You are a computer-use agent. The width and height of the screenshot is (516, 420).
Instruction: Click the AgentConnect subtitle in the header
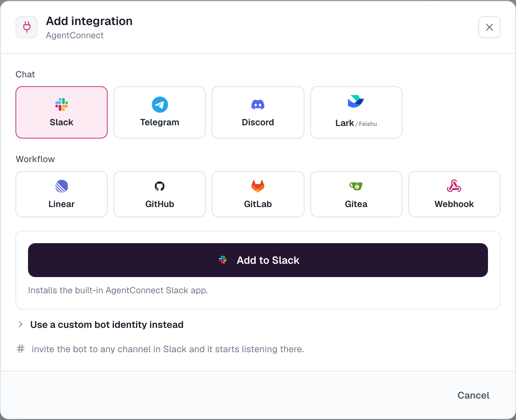(x=75, y=35)
